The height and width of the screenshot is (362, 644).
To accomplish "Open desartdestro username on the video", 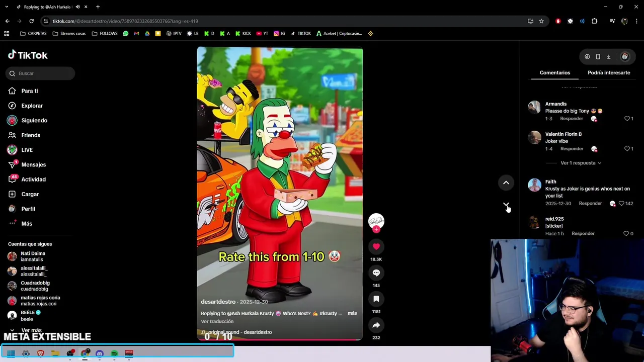I will click(x=218, y=302).
